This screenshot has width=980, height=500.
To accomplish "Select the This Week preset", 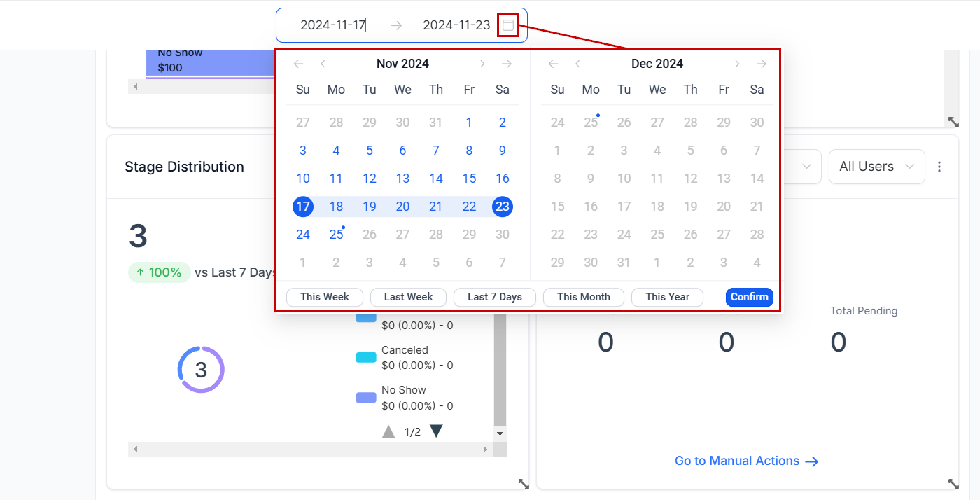I will click(325, 297).
